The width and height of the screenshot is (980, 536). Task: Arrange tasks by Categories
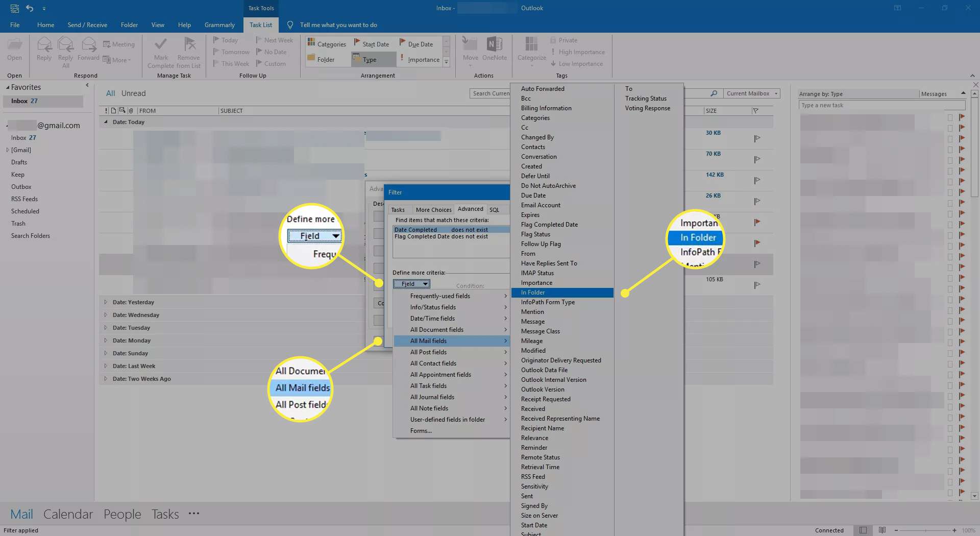(x=327, y=44)
